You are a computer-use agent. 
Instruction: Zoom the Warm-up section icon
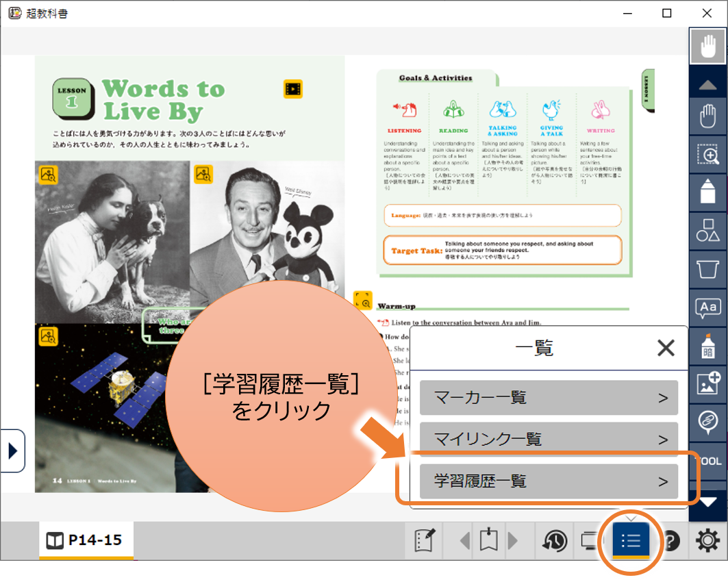pyautogui.click(x=362, y=300)
